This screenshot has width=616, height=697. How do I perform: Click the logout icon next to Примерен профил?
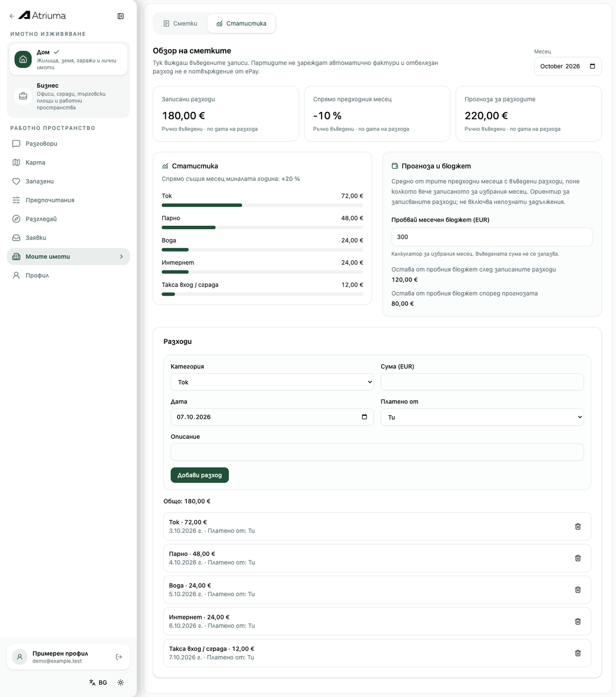click(x=119, y=657)
